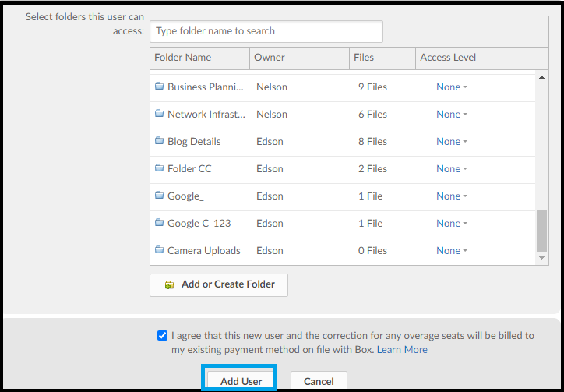Click the Add User button
The image size is (564, 392).
tap(241, 380)
